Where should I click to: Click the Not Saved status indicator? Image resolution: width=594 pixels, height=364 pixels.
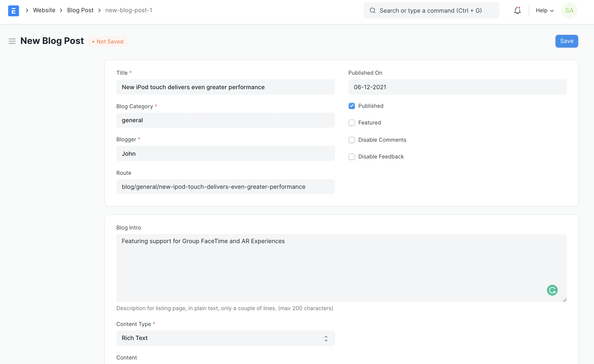tap(108, 42)
